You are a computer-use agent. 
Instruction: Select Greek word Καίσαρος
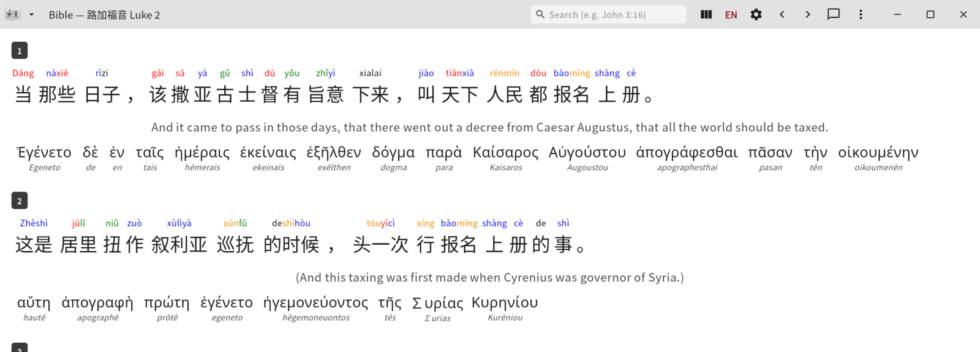click(x=506, y=153)
